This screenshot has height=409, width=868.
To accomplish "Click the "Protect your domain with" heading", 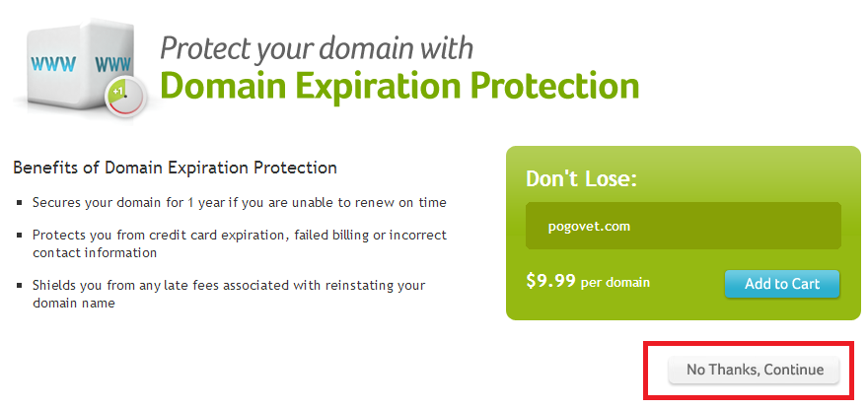I will [317, 46].
